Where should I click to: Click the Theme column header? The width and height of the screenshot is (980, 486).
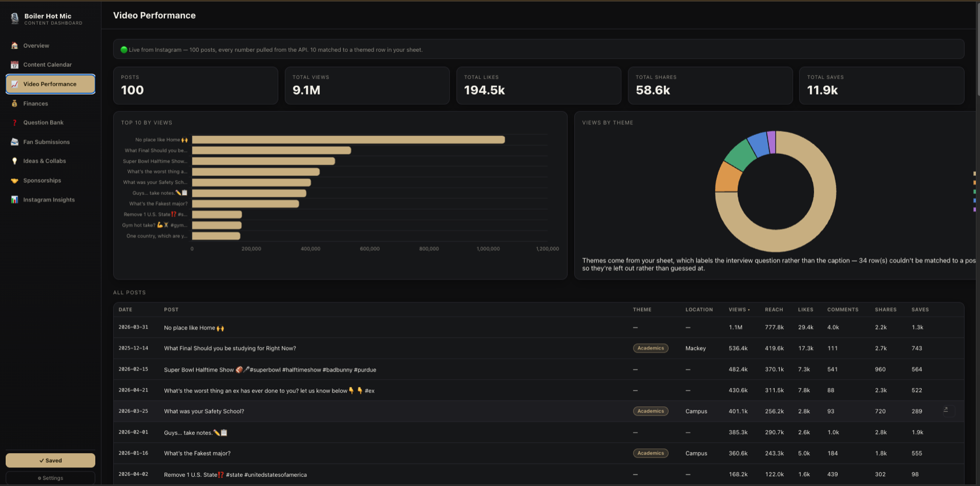[642, 310]
